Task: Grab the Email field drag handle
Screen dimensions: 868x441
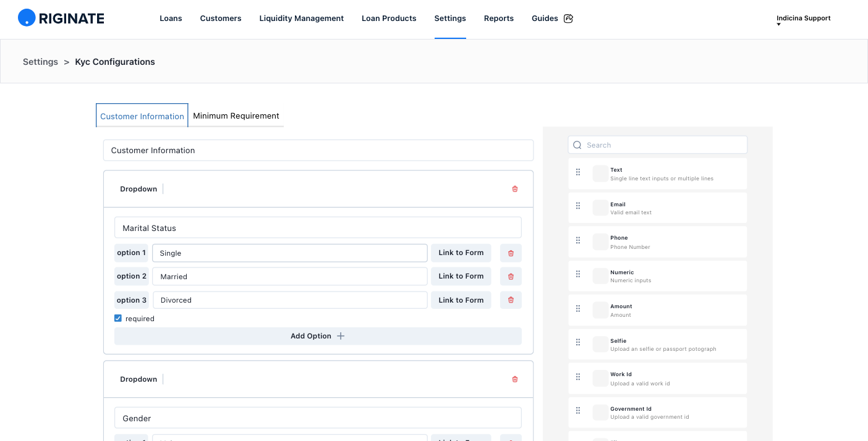Action: click(578, 206)
